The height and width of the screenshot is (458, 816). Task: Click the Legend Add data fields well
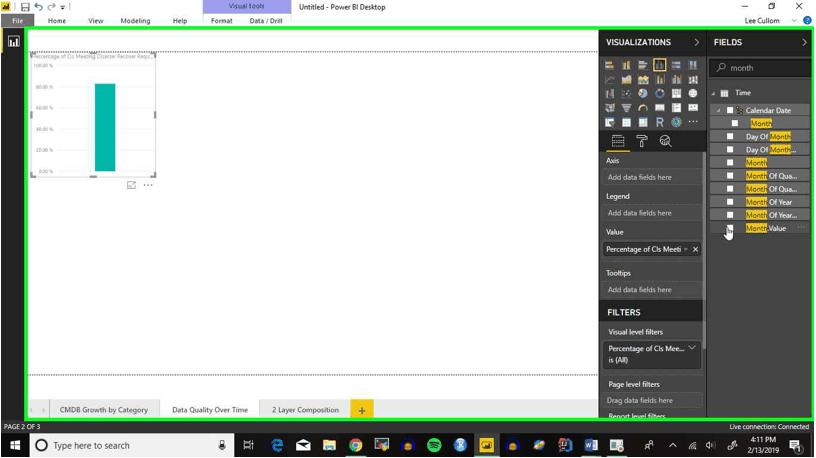(x=652, y=213)
